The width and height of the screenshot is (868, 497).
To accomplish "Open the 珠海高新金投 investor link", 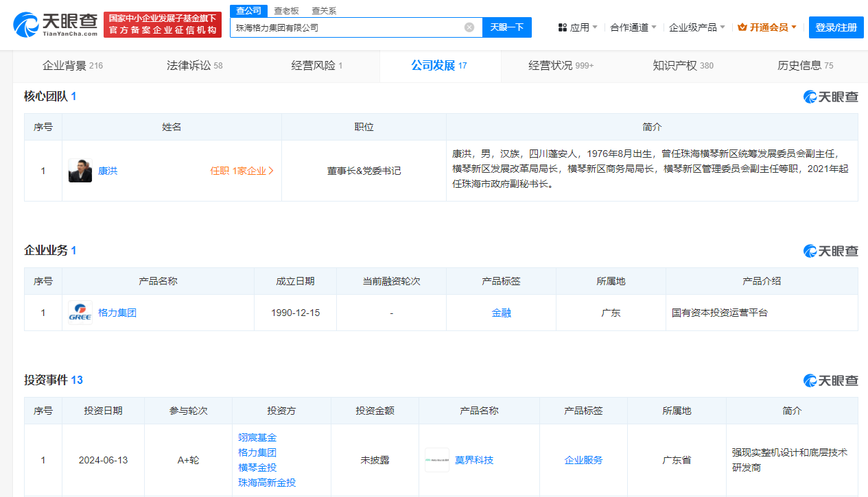I will (x=267, y=483).
